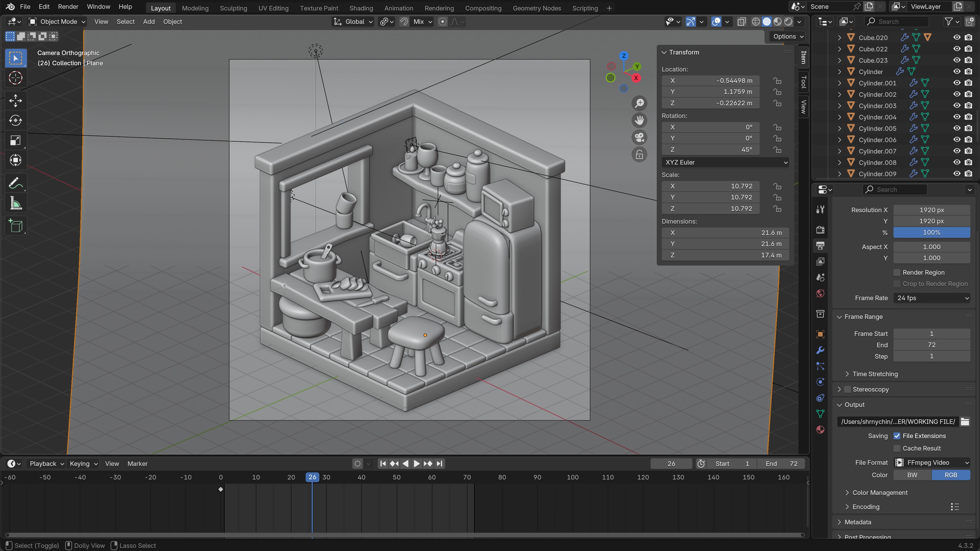
Task: Hide Cylinder.003 using its eye icon
Action: click(x=956, y=106)
